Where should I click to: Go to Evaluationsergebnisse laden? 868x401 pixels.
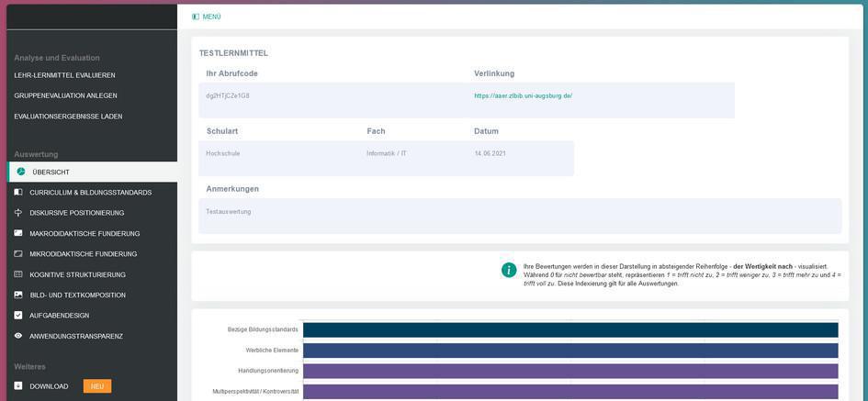coord(68,117)
